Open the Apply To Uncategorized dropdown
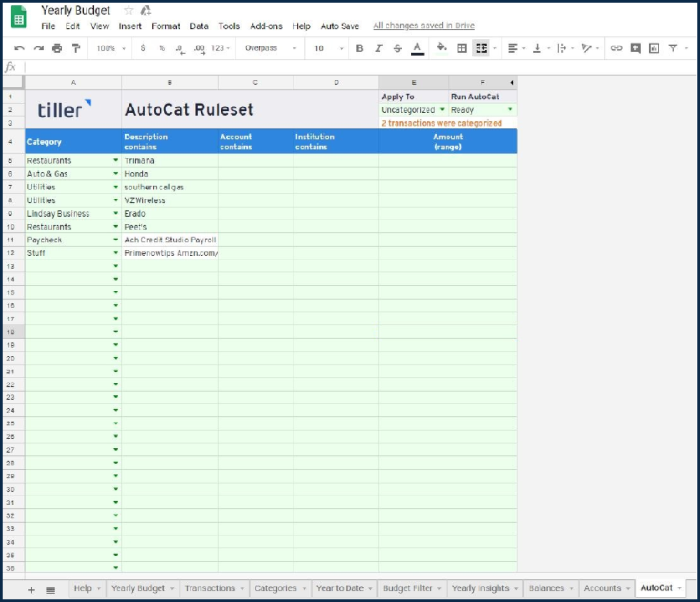 pyautogui.click(x=442, y=110)
